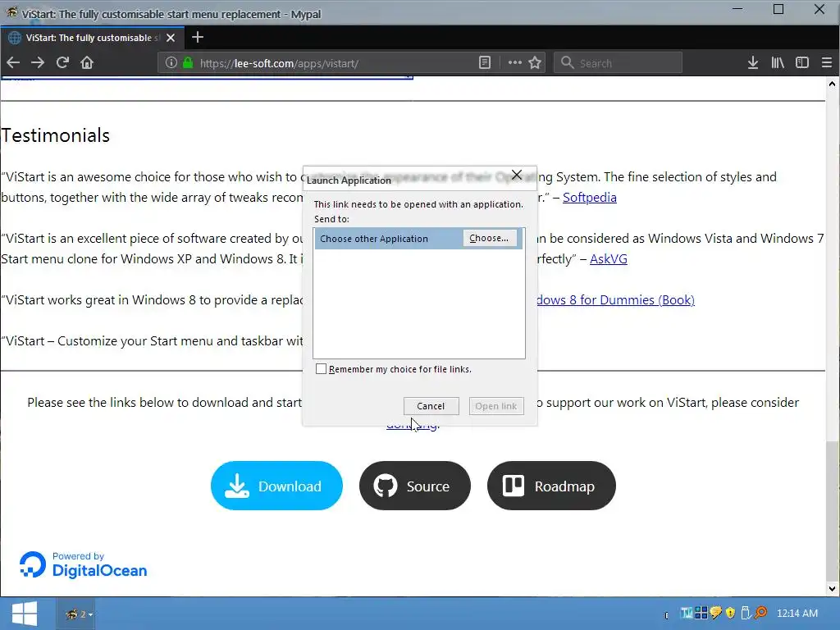The image size is (840, 630).
Task: Click the green padlock security icon
Action: [x=188, y=62]
